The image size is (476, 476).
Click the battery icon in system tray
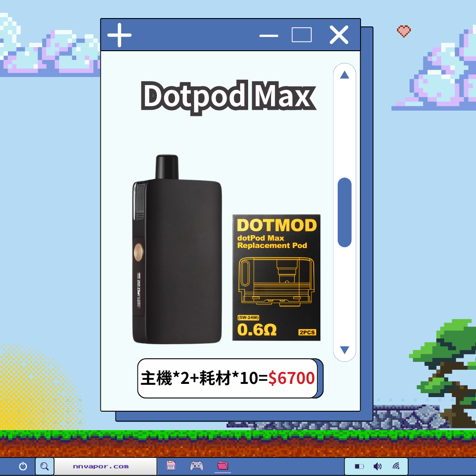pyautogui.click(x=359, y=466)
